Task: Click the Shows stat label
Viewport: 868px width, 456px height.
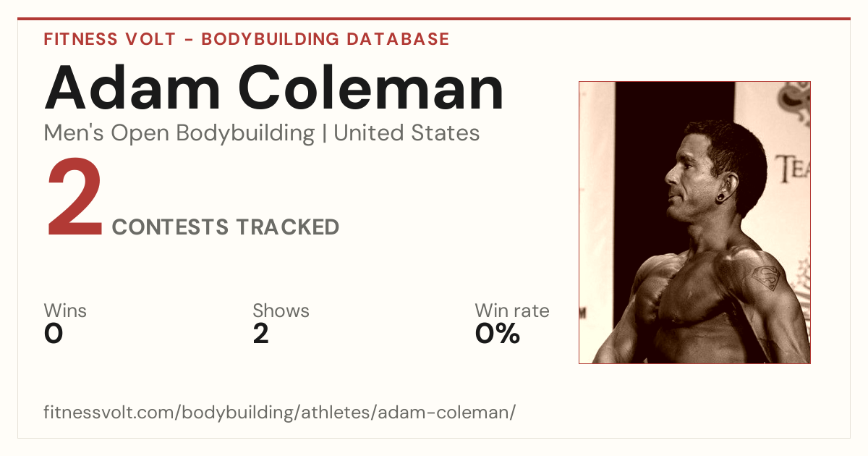Action: coord(281,311)
